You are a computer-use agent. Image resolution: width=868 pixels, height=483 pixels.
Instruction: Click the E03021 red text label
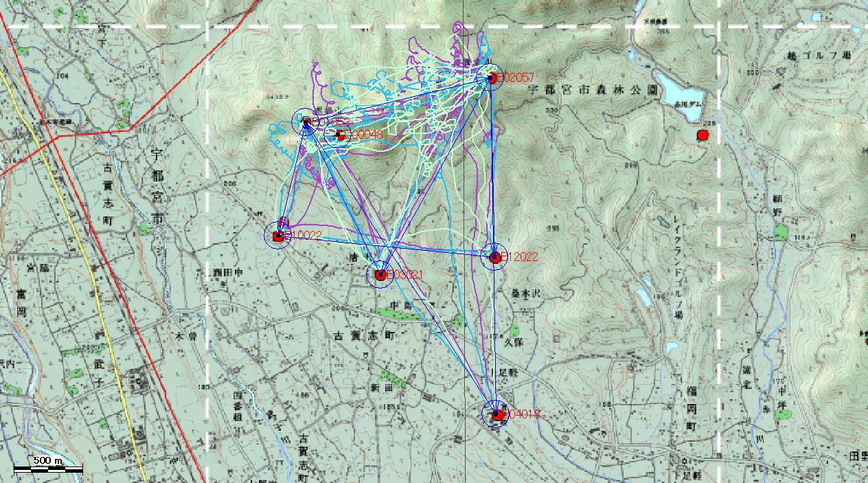pyautogui.click(x=405, y=275)
